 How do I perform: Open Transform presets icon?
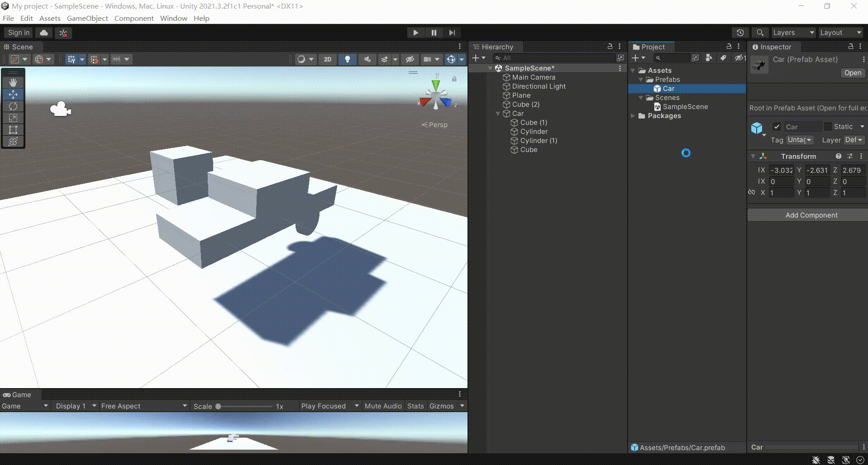coord(850,156)
